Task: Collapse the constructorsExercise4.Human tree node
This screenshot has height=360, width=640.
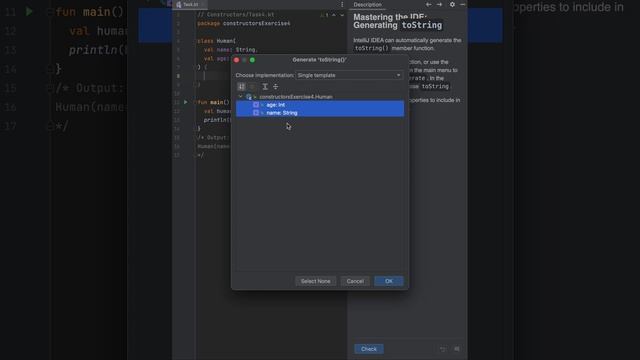Action: tap(240, 97)
